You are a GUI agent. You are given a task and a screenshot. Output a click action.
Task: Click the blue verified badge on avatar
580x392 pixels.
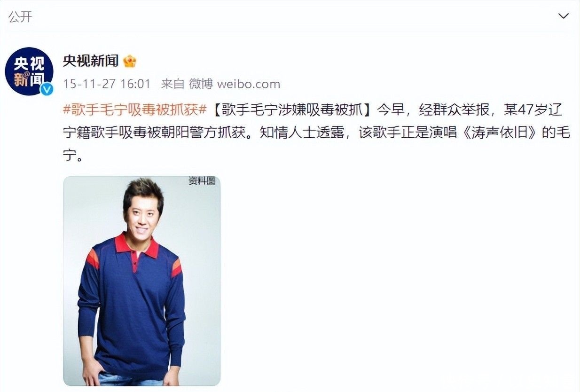(47, 88)
